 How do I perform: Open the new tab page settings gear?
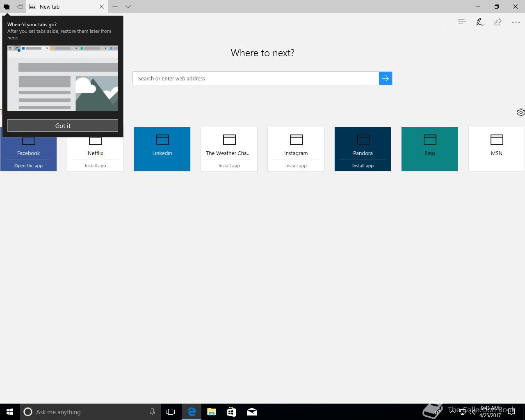(521, 112)
